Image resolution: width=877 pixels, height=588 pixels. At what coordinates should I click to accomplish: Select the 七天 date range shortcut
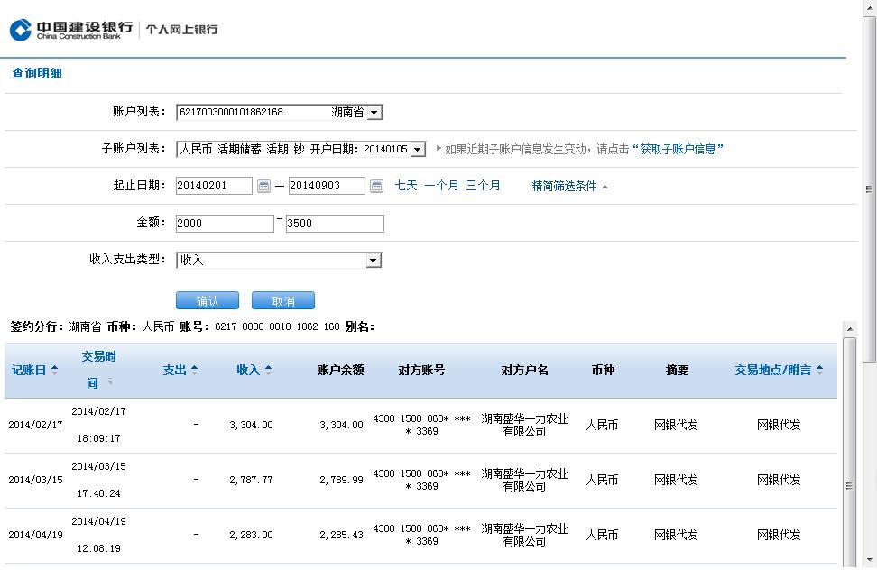pos(406,186)
